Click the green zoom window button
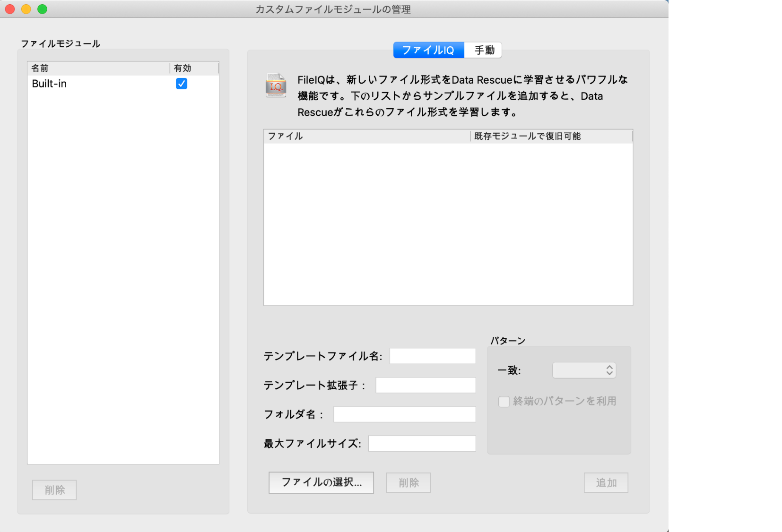The width and height of the screenshot is (782, 532). 43,9
